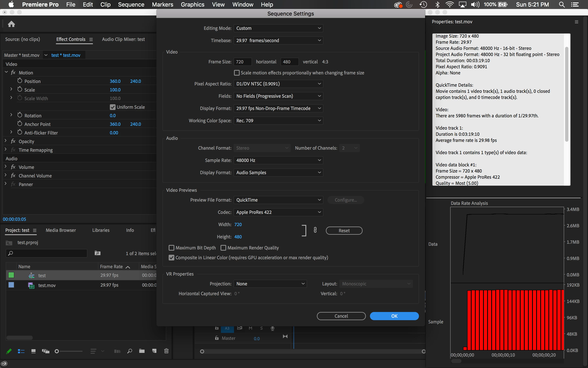Open the Graphics menu
Screen dimensions: 588x368
193,5
